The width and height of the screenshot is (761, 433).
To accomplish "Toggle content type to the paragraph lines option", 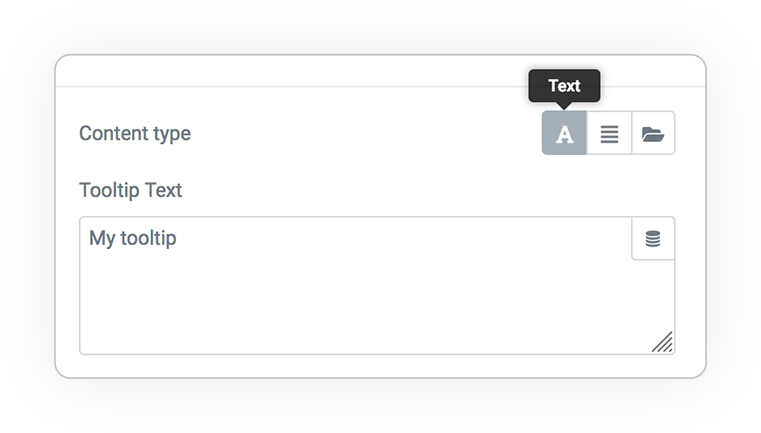I will click(x=609, y=133).
